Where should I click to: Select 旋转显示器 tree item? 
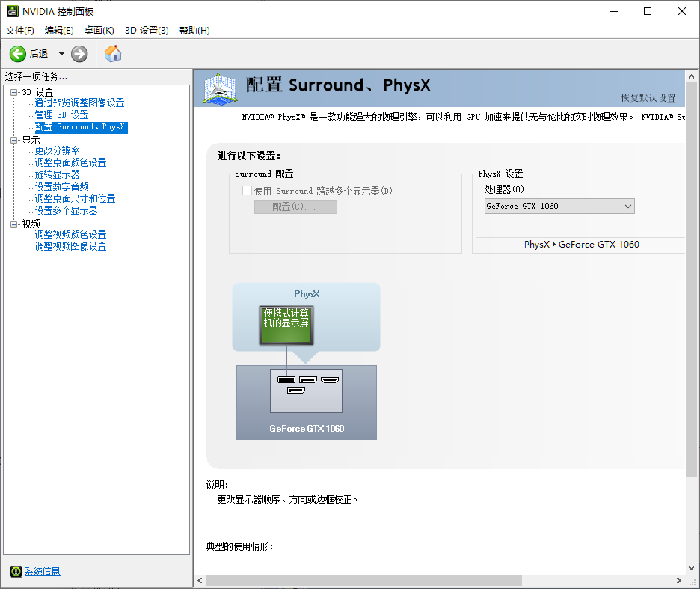(x=57, y=174)
